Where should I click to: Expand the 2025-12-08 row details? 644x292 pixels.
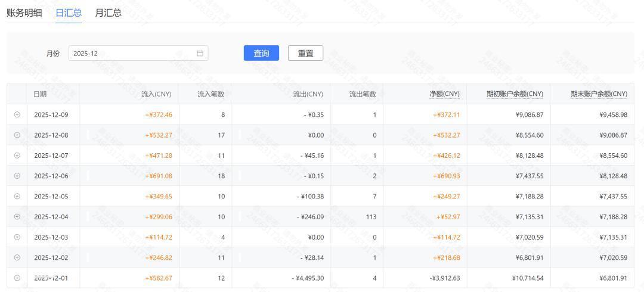[x=17, y=135]
